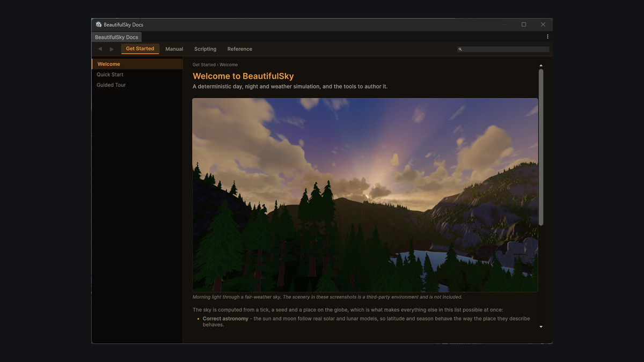Click the vertical scrollbar thumb
Viewport: 644px width, 362px height.
[x=540, y=147]
